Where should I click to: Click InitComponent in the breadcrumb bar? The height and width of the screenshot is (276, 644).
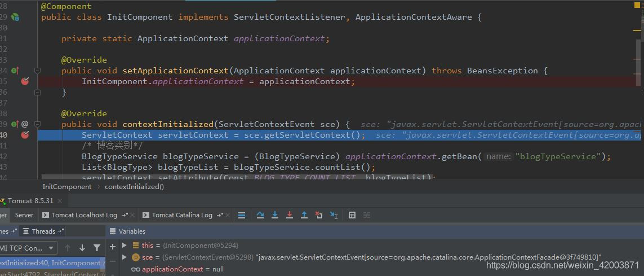coord(67,186)
